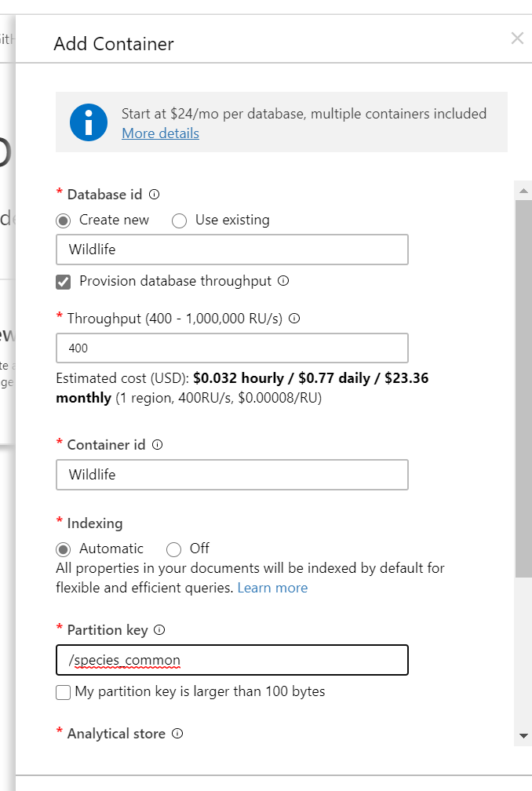Image resolution: width=532 pixels, height=791 pixels.
Task: Click the Database id text field
Action: [x=232, y=250]
